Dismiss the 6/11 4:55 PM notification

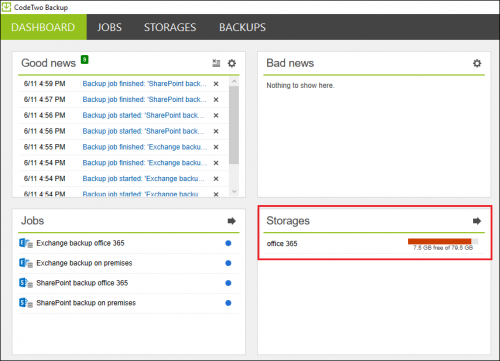(x=216, y=147)
